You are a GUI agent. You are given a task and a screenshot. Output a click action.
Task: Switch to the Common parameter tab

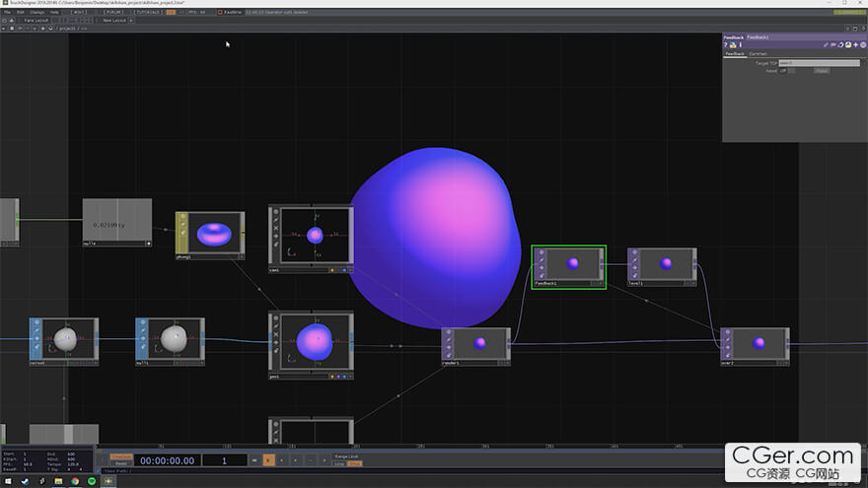coord(758,53)
